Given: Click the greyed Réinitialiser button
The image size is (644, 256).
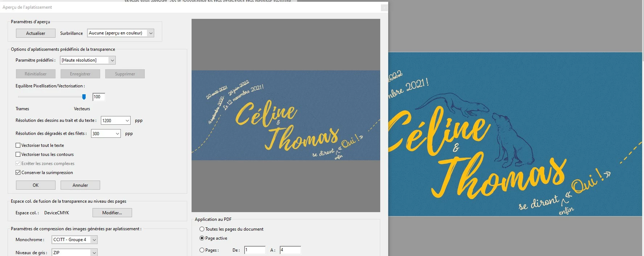Looking at the screenshot, I should pyautogui.click(x=36, y=74).
